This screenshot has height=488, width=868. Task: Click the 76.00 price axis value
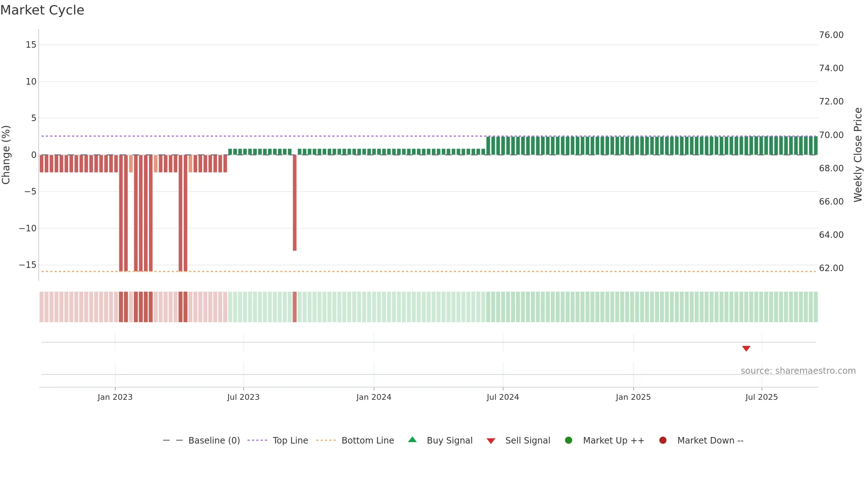(x=831, y=35)
